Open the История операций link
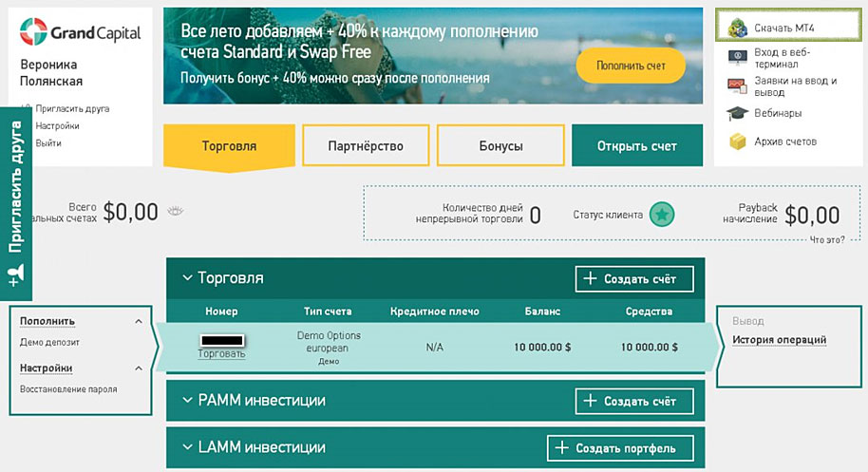This screenshot has width=868, height=472. (779, 339)
